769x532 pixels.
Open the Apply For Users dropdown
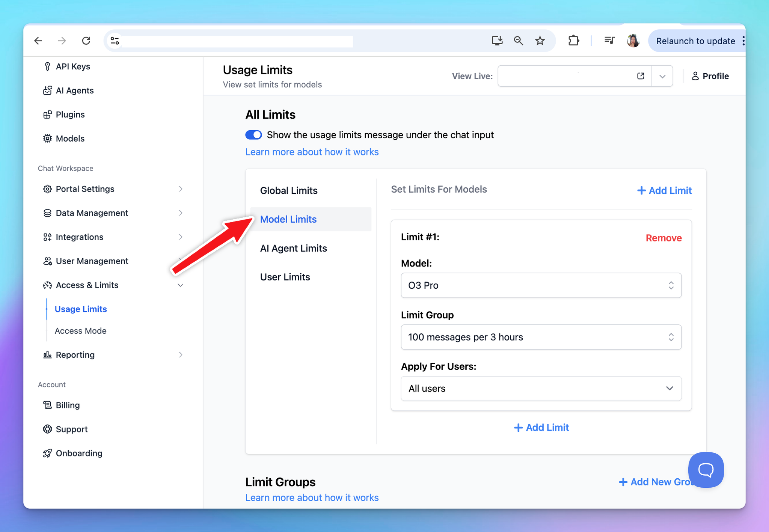click(541, 389)
